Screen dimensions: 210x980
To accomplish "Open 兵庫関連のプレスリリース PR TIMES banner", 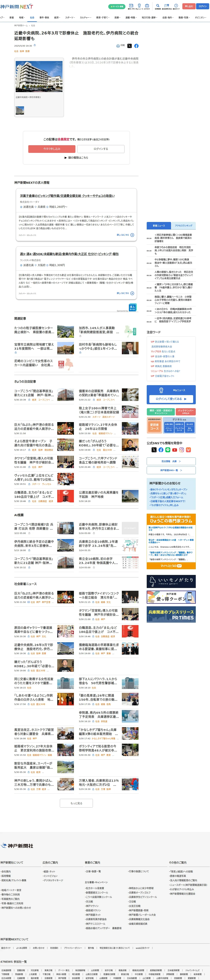I will point(171,614).
